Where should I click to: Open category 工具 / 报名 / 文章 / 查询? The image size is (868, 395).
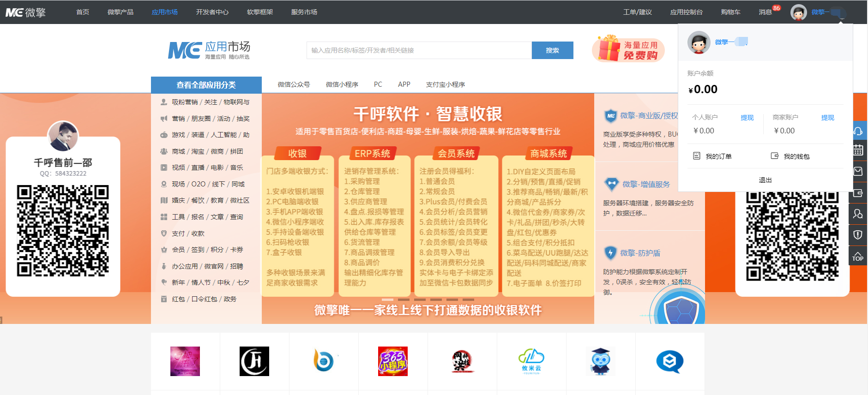click(206, 217)
